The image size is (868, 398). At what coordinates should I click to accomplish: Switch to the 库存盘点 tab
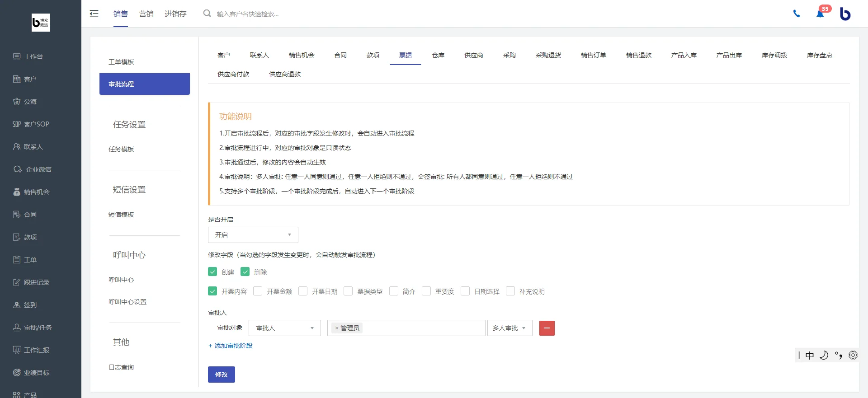pos(820,55)
